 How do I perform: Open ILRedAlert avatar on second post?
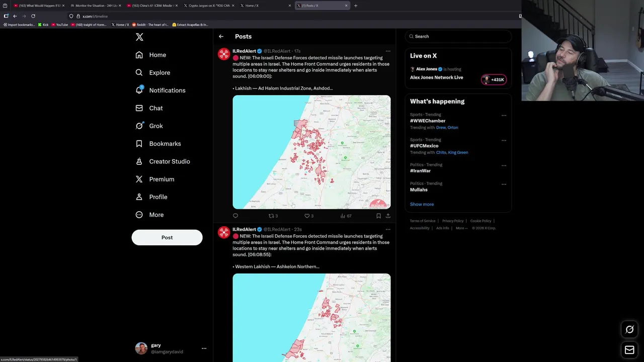click(224, 232)
